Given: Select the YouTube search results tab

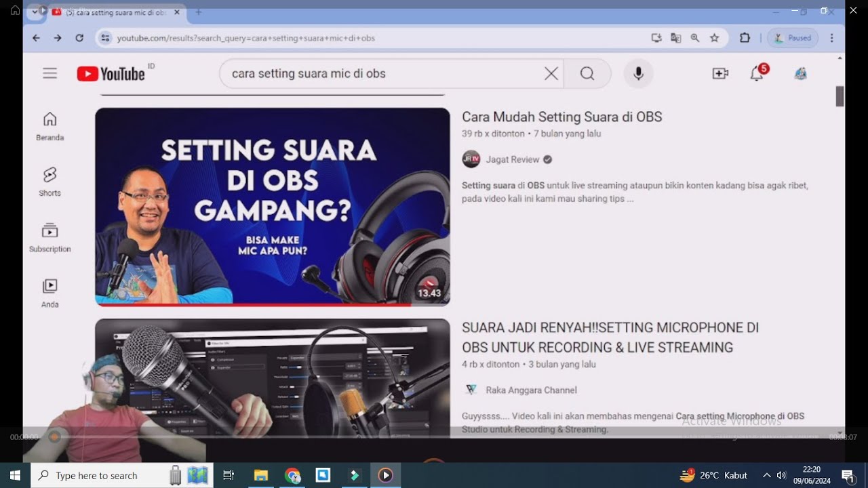Looking at the screenshot, I should (x=117, y=12).
